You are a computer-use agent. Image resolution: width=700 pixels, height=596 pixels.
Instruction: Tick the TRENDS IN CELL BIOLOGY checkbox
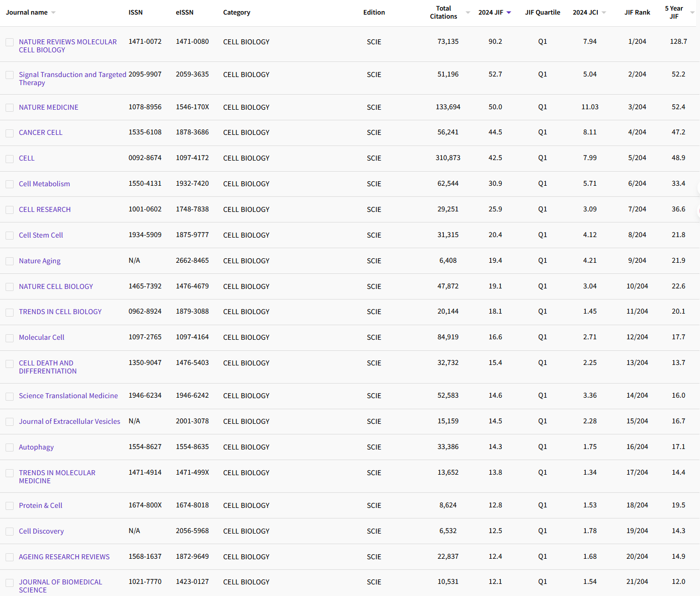10,313
